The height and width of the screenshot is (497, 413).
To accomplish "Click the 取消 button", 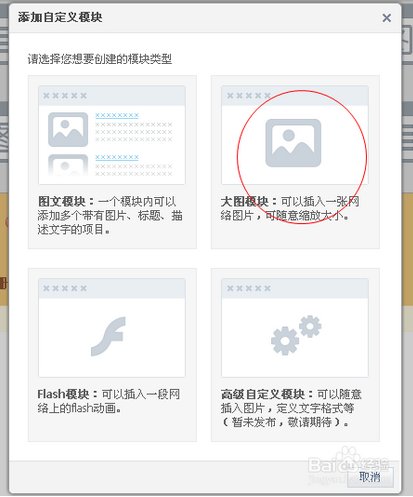I will point(370,477).
